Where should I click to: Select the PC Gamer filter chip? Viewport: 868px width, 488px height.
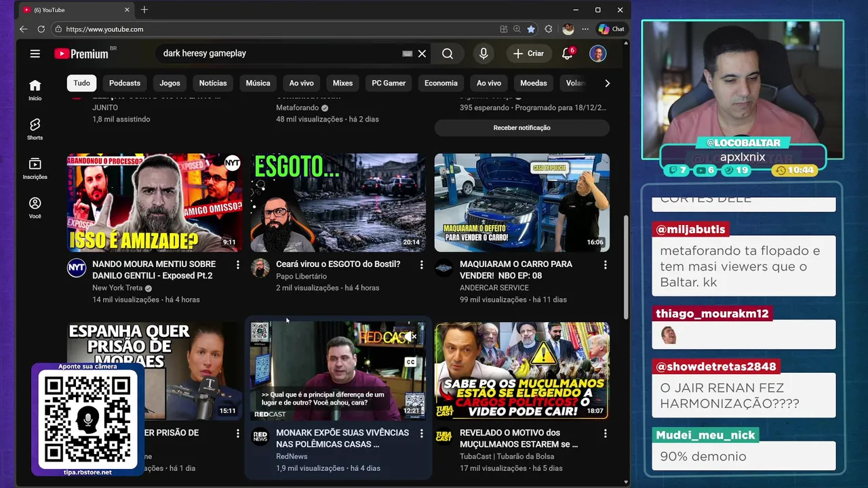click(389, 83)
